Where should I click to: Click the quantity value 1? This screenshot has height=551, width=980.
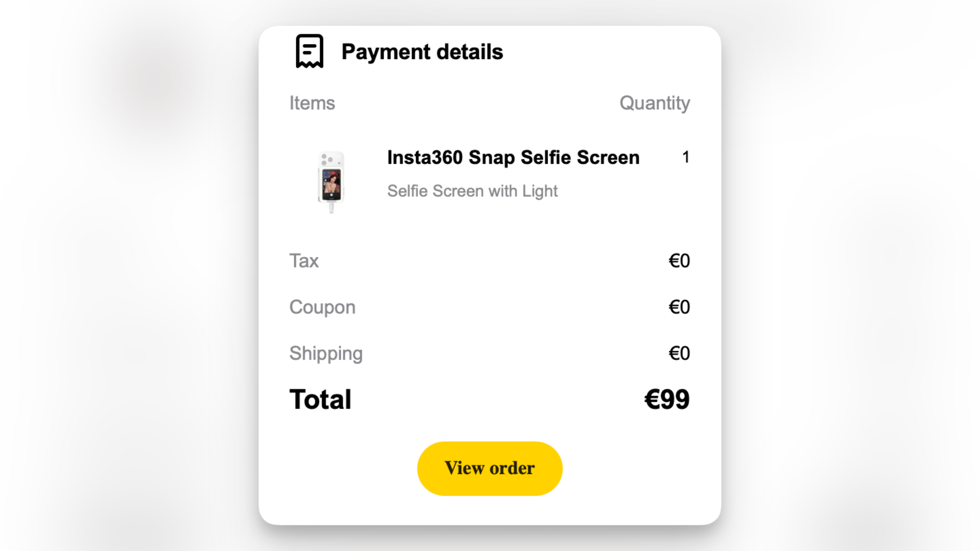[x=686, y=157]
